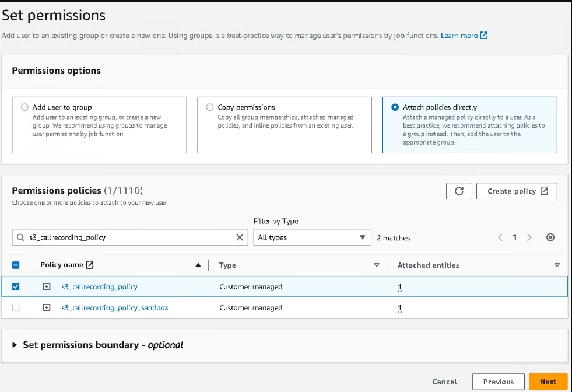Expand s3_callrecording_policy_sandbox details plus icon
The width and height of the screenshot is (572, 392).
pos(47,307)
